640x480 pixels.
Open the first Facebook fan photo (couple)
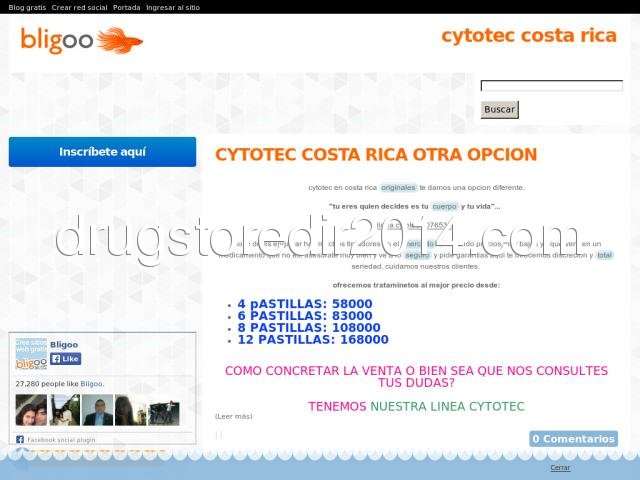pos(31,410)
